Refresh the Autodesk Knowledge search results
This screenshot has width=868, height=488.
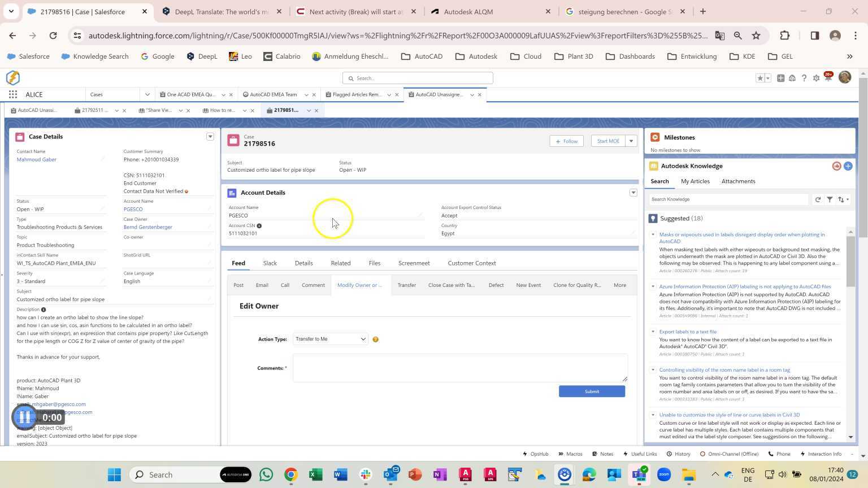pyautogui.click(x=818, y=199)
